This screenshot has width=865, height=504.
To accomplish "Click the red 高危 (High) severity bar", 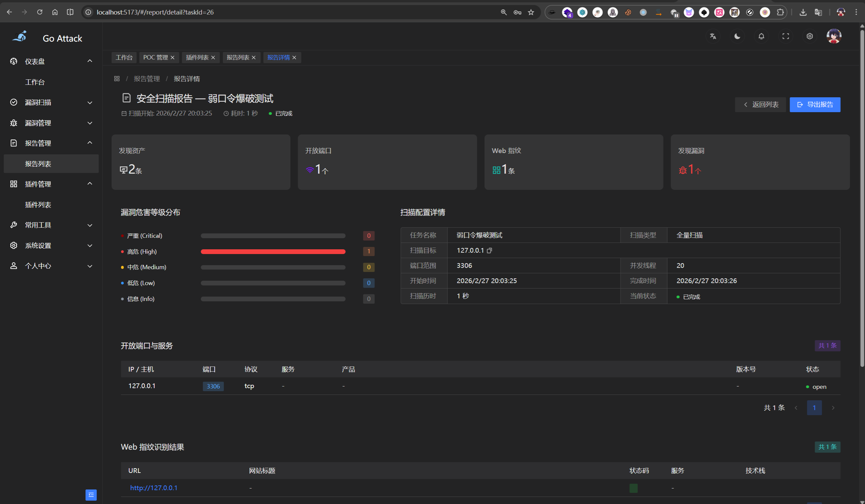I will 273,251.
